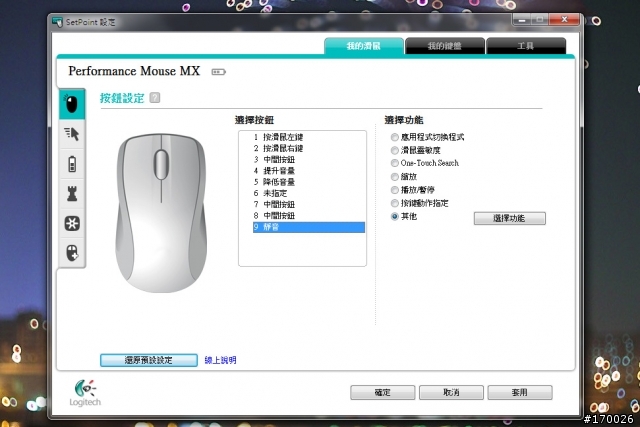Confirm with the 確定 button

point(382,392)
